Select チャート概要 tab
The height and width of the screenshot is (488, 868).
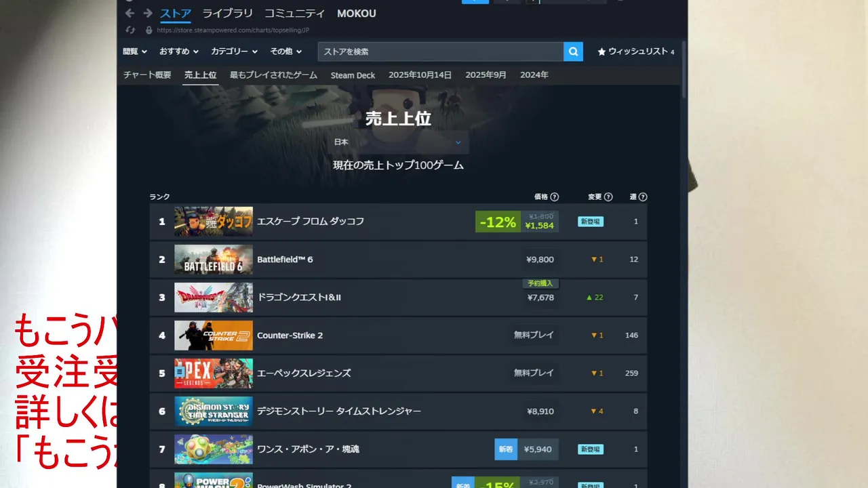pyautogui.click(x=147, y=75)
